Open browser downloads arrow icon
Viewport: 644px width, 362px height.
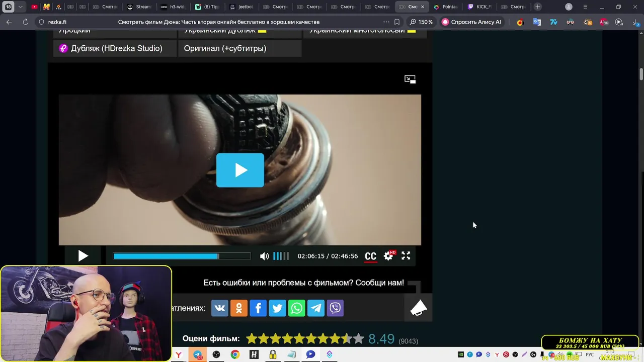point(635,22)
